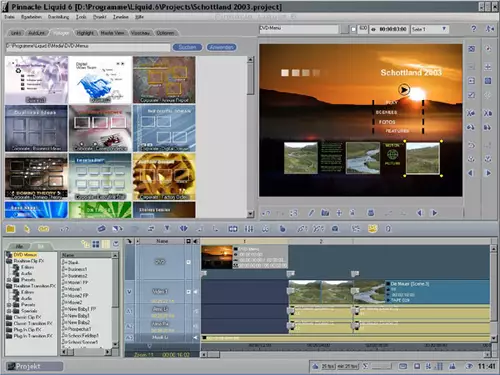Click the question mark help icon
500x375 pixels.
tap(474, 29)
